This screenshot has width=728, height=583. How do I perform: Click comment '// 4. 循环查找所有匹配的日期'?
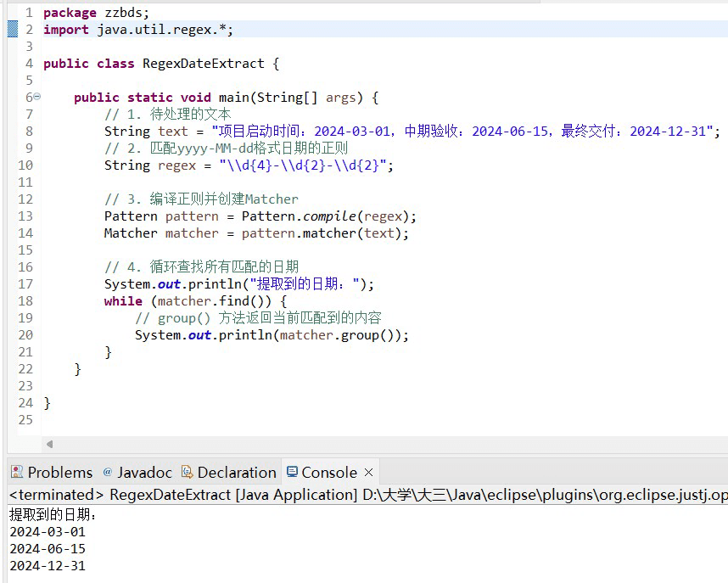pyautogui.click(x=201, y=267)
